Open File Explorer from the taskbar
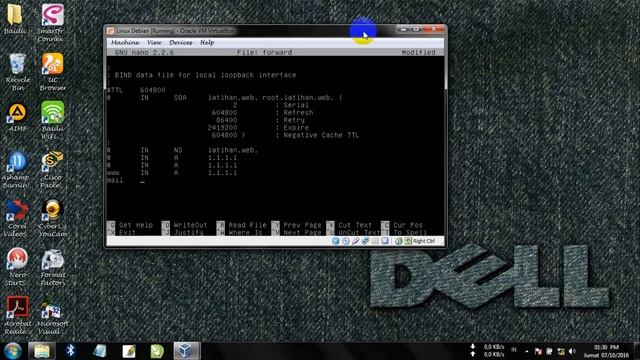Viewport: 640px width, 360px height. tap(42, 351)
